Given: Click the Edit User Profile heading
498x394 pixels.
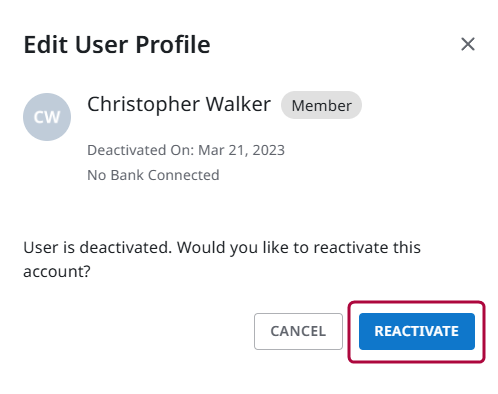Looking at the screenshot, I should (x=117, y=45).
